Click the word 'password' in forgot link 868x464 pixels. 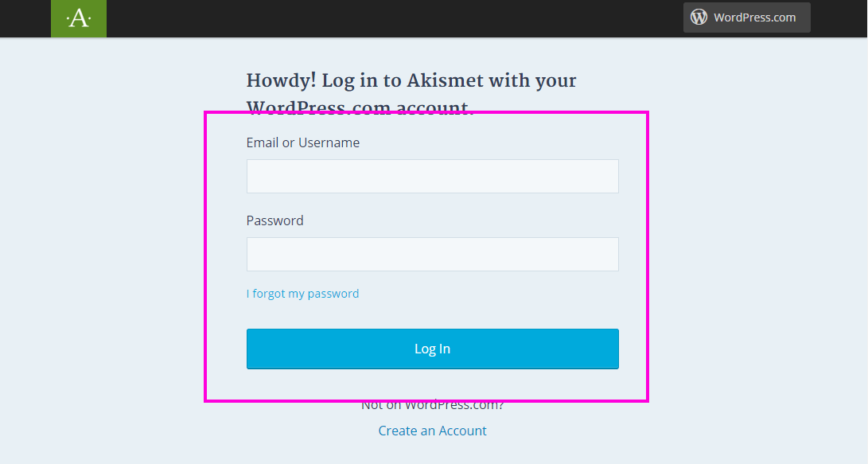(333, 294)
